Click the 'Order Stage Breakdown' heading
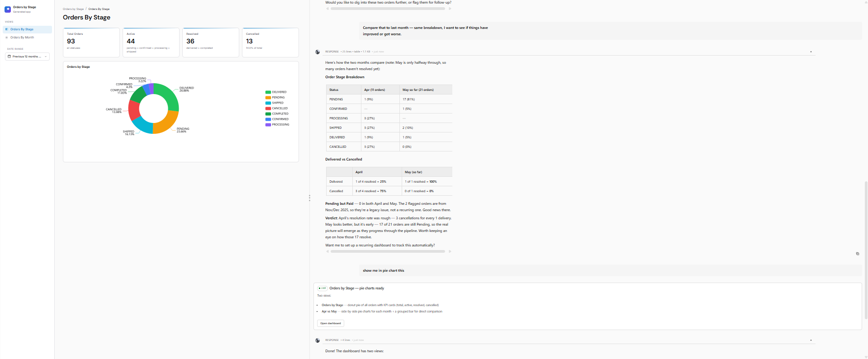The width and height of the screenshot is (868, 359). pos(345,77)
